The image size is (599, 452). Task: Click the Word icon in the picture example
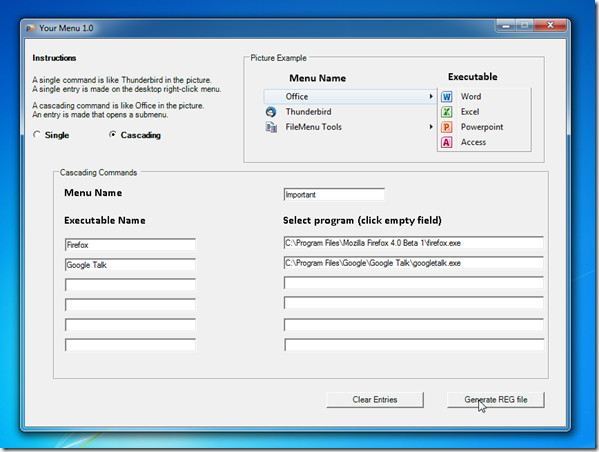tap(447, 97)
